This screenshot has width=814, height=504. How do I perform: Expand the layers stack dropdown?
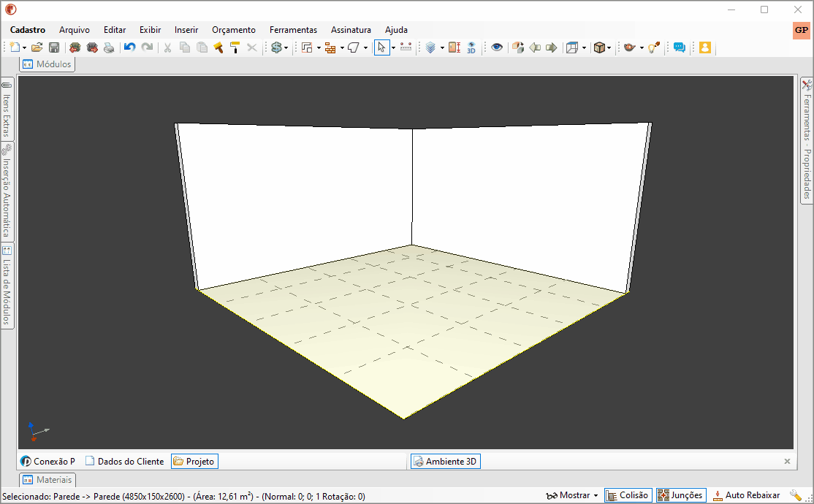point(442,48)
